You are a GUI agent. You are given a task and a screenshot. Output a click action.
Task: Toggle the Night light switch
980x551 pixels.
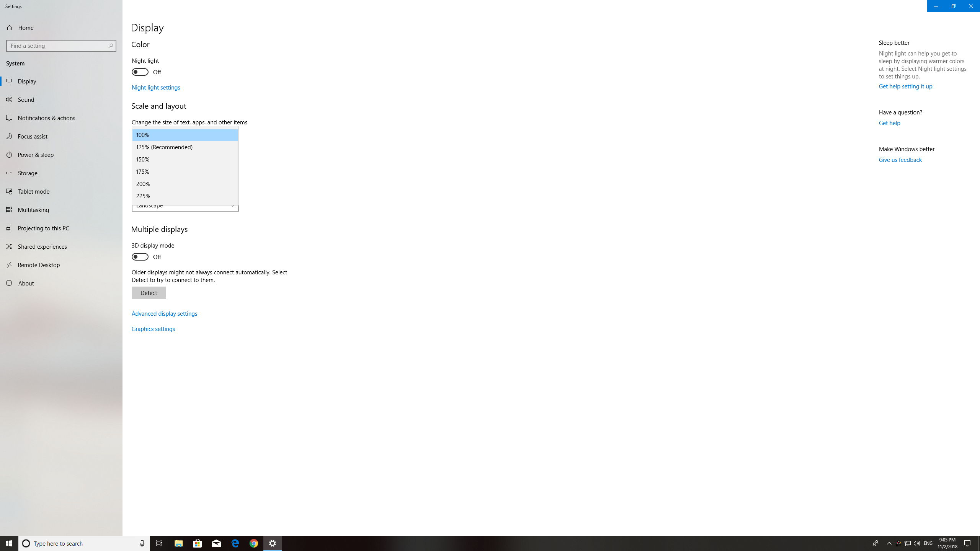point(140,72)
